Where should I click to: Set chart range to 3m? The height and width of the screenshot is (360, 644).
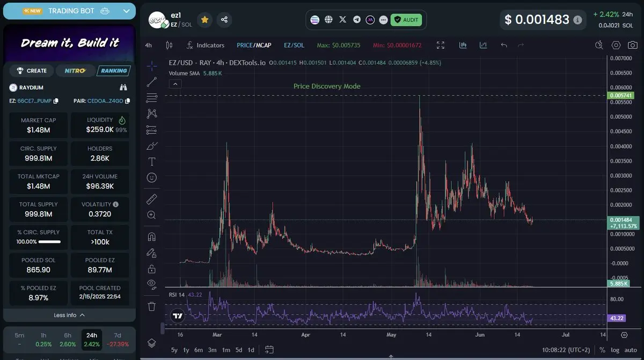(213, 350)
